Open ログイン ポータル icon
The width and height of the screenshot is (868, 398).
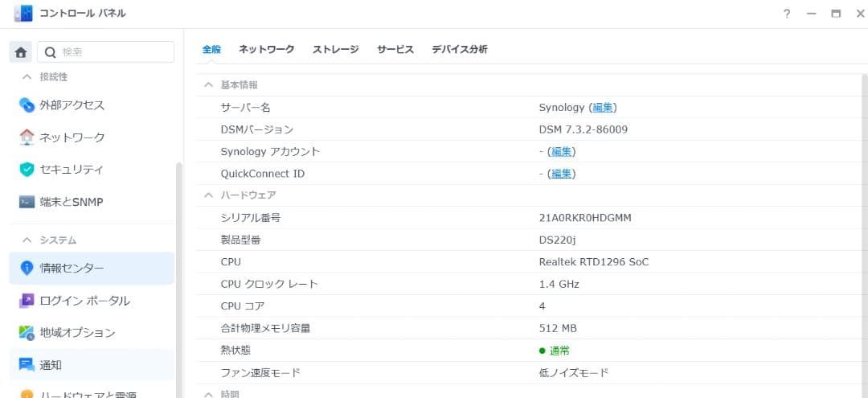click(27, 301)
